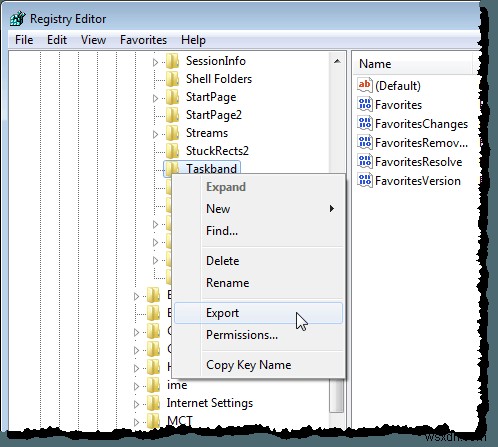This screenshot has height=447, width=498.
Task: Choose Copy Key Name from context menu
Action: pyautogui.click(x=258, y=365)
